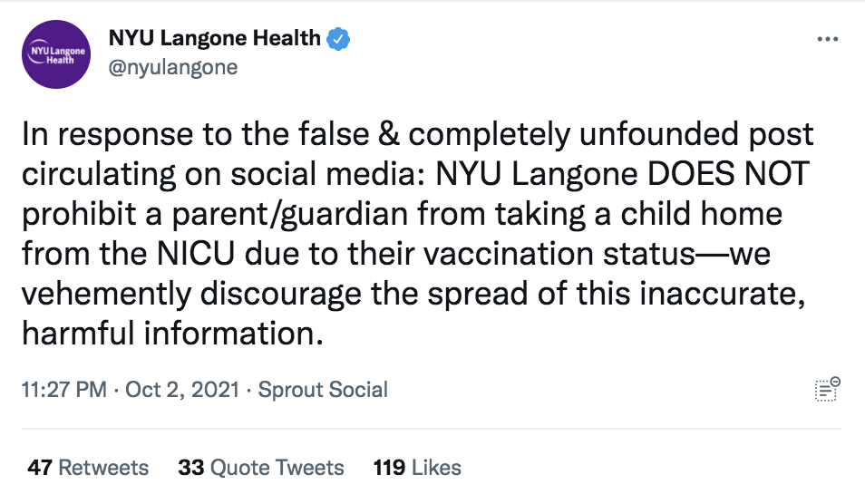Open the three-dot More menu
865x504 pixels.
point(828,40)
